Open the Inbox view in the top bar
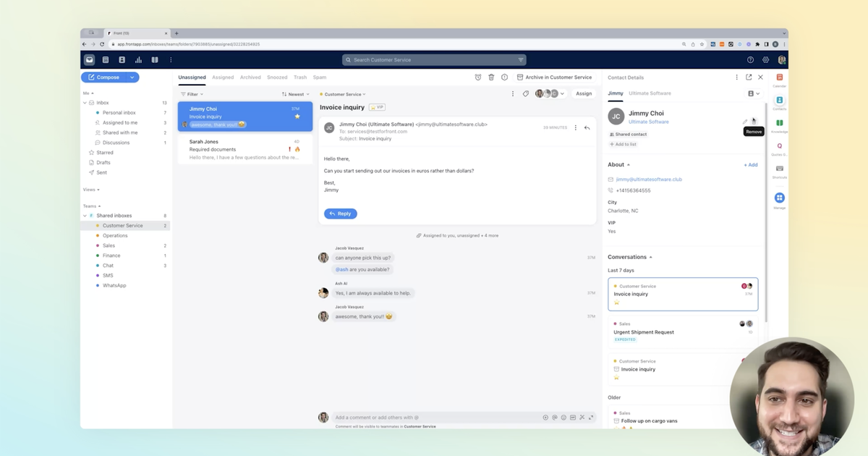This screenshot has width=868, height=456. [x=89, y=60]
